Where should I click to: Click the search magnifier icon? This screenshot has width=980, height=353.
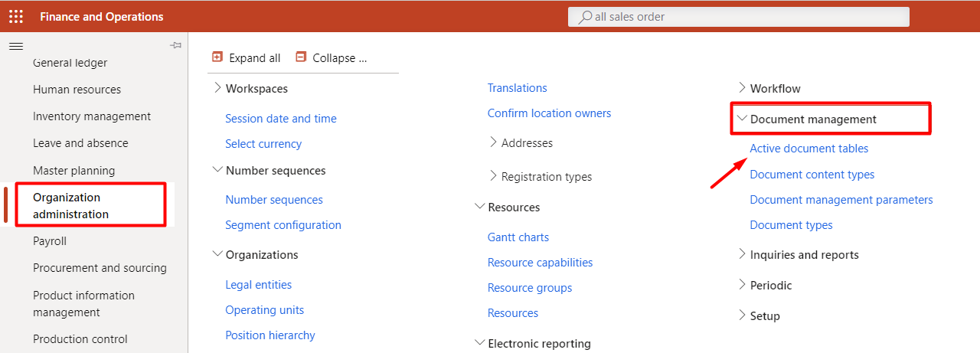pos(585,17)
